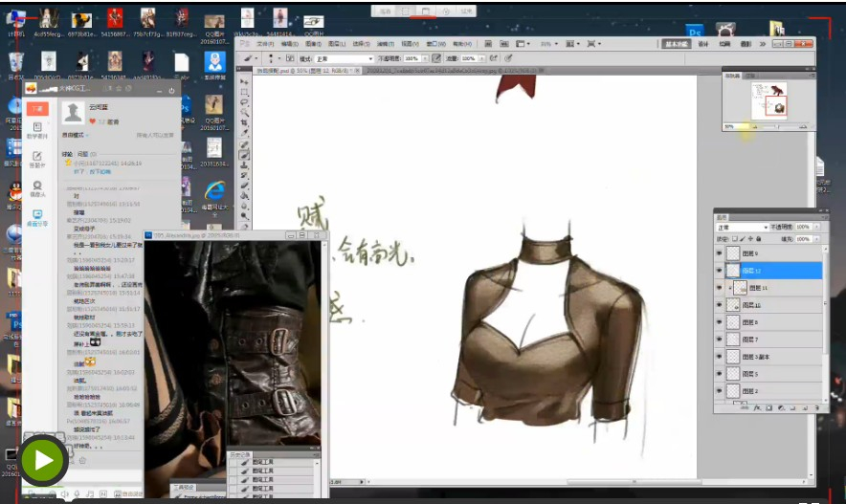Toggle lock transparent pixels in Layers panel
The width and height of the screenshot is (846, 504).
coord(734,239)
